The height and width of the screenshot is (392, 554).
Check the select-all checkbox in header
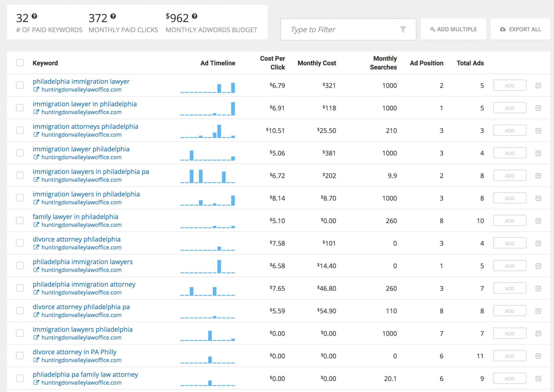pyautogui.click(x=20, y=63)
